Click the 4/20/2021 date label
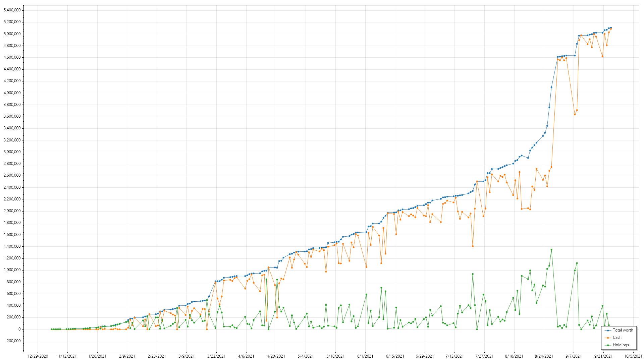The width and height of the screenshot is (644, 362). [276, 356]
